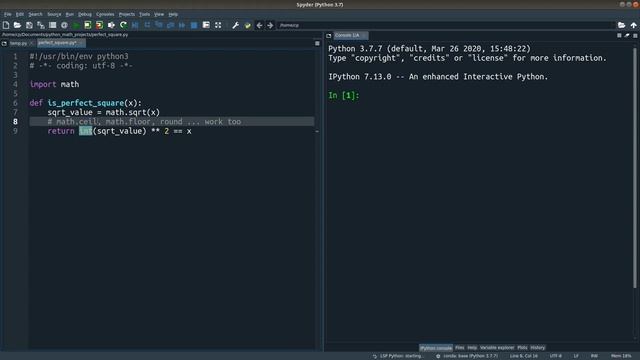This screenshot has width=640, height=360.
Task: Maximize current pane toolbar icon
Action: [206, 25]
